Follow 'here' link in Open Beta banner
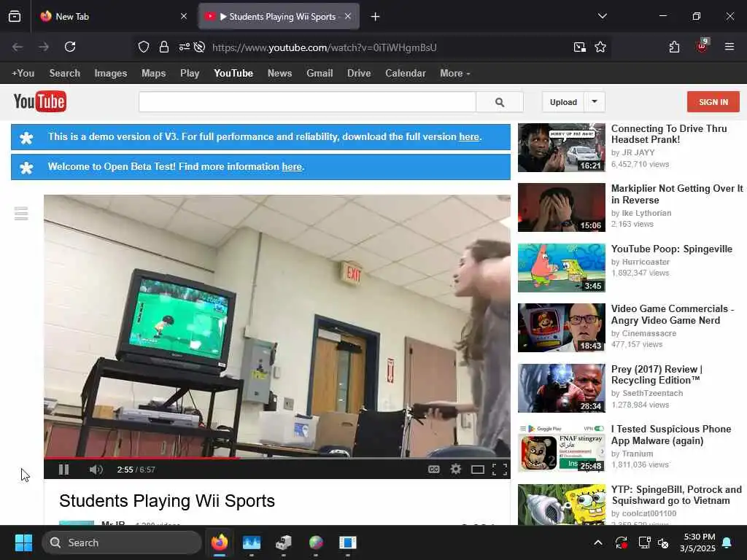Image resolution: width=747 pixels, height=560 pixels. (x=292, y=167)
